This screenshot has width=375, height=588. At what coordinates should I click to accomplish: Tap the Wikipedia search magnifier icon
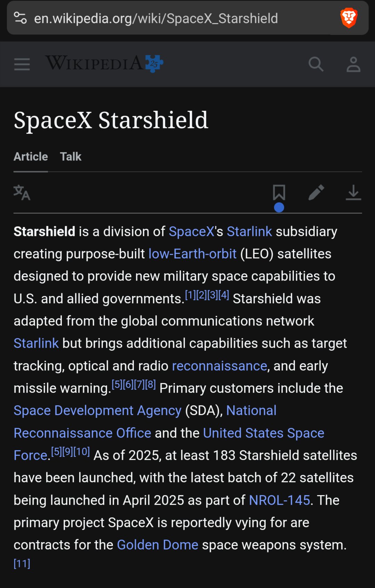tap(316, 64)
